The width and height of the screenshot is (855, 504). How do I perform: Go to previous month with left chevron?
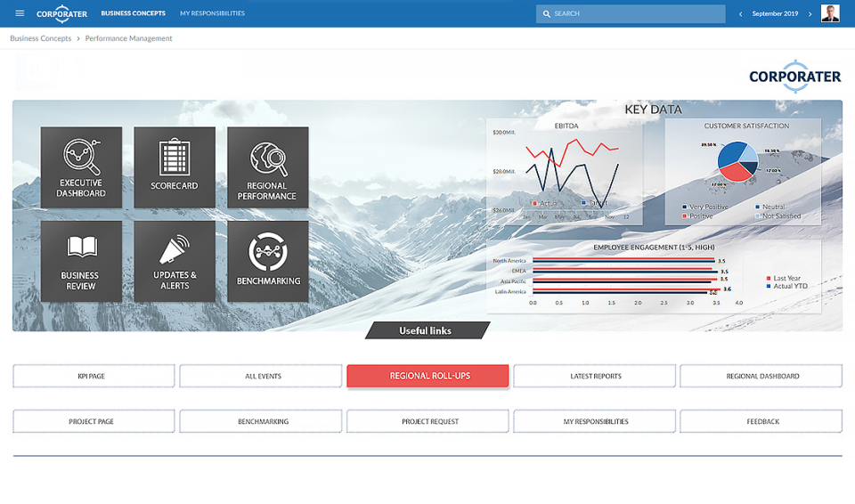tap(740, 14)
